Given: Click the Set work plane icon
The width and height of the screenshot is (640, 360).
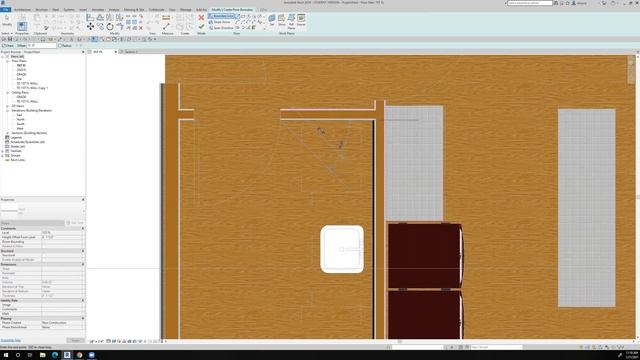Looking at the screenshot, I should point(272,20).
